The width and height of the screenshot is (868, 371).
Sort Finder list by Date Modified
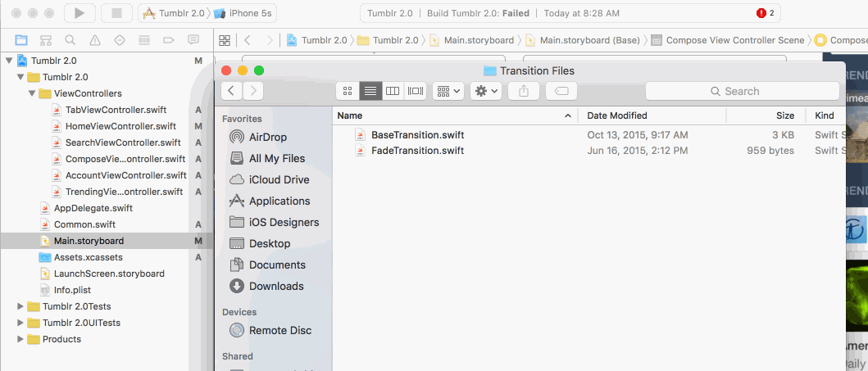[652, 115]
